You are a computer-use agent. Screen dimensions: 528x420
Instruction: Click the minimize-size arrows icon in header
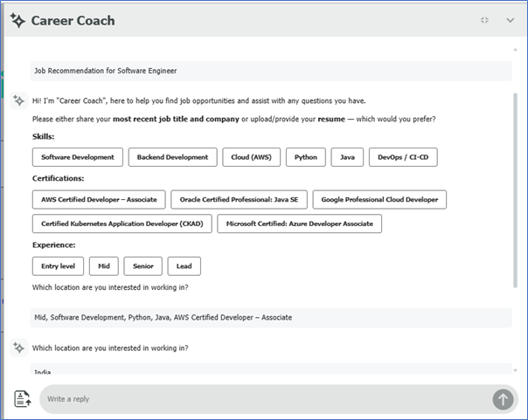[484, 20]
